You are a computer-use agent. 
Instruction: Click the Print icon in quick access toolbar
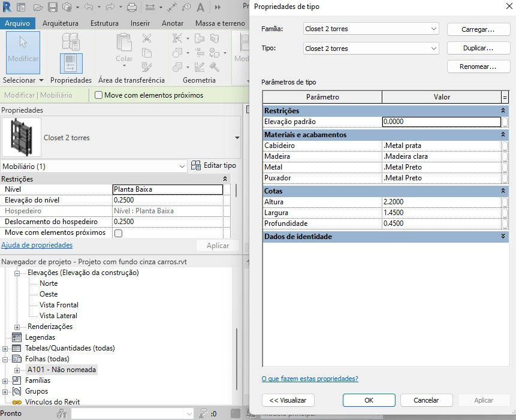tap(132, 7)
